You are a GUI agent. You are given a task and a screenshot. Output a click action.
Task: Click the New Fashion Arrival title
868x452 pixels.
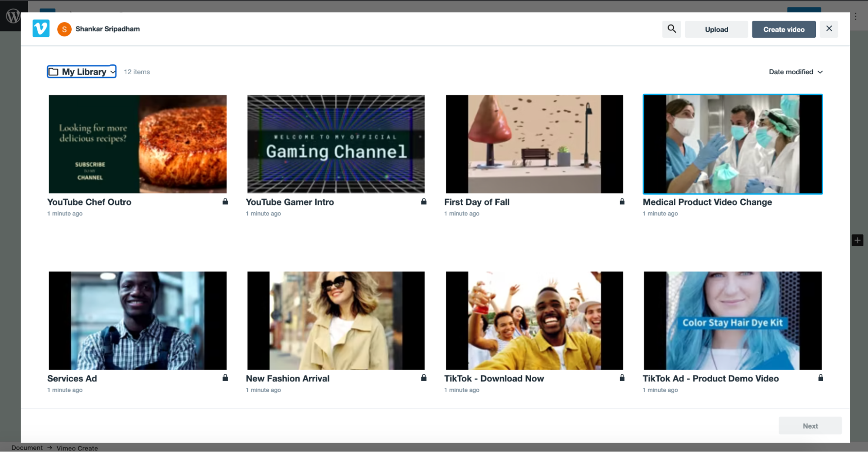click(287, 378)
